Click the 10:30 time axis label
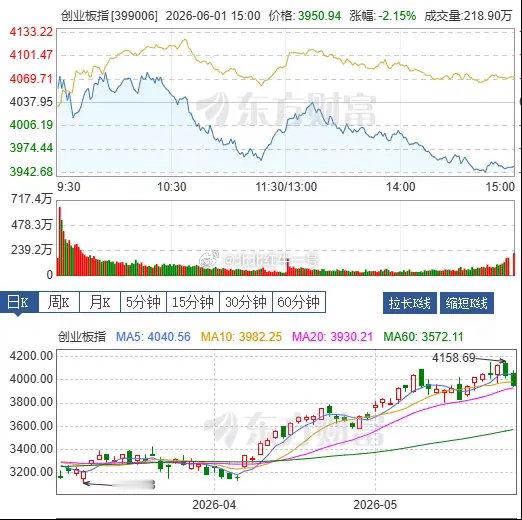This screenshot has height=520, width=522. click(x=172, y=187)
